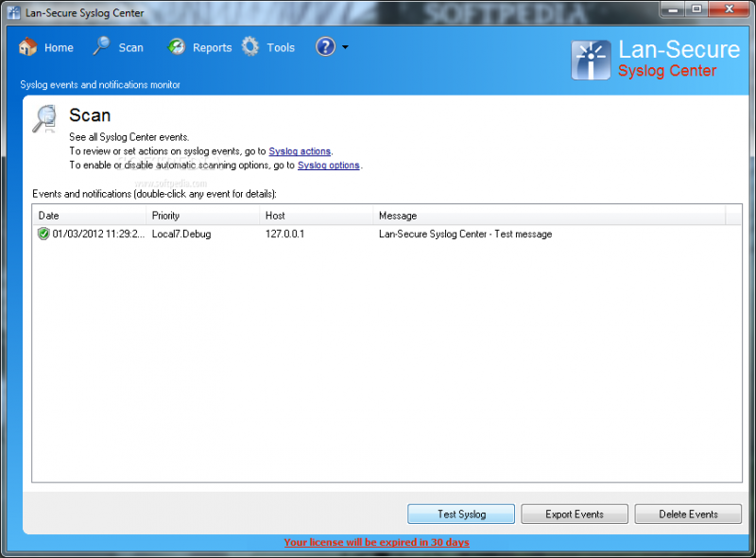Sort by the Priority column header
Image resolution: width=756 pixels, height=558 pixels.
tap(202, 216)
